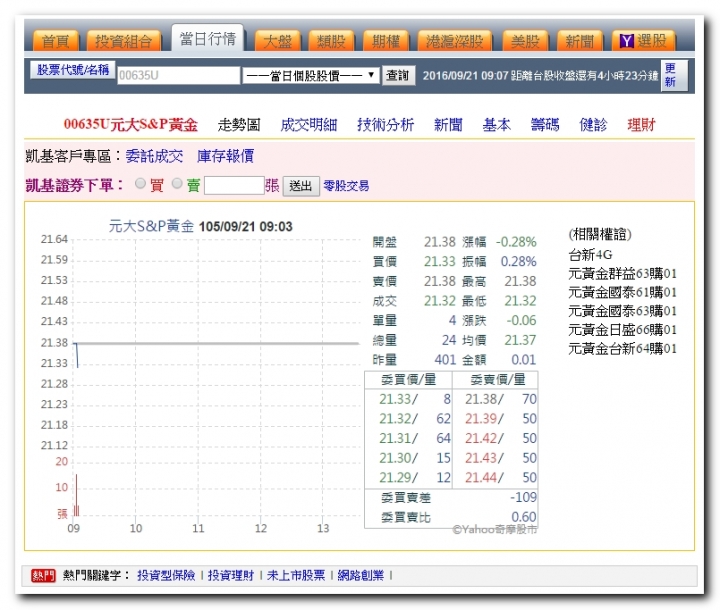The width and height of the screenshot is (720, 610).
Task: Click the 張 quantity input box
Action: (233, 185)
